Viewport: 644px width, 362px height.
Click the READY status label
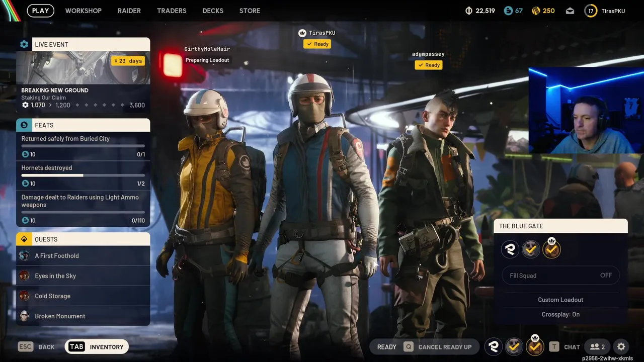click(x=387, y=347)
